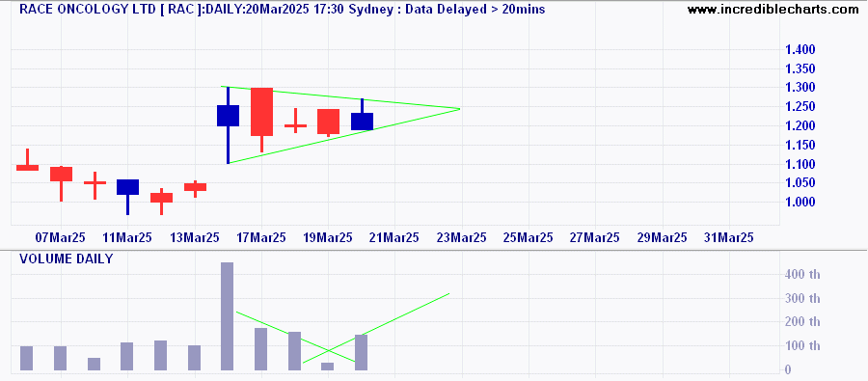868x381 pixels.
Task: Select the 07Mar25 date axis label
Action: click(x=61, y=237)
